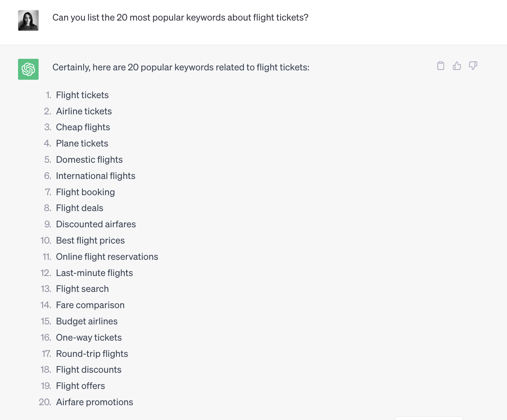Image resolution: width=507 pixels, height=420 pixels.
Task: Click the 'Last-minute flights' keyword
Action: pos(94,273)
